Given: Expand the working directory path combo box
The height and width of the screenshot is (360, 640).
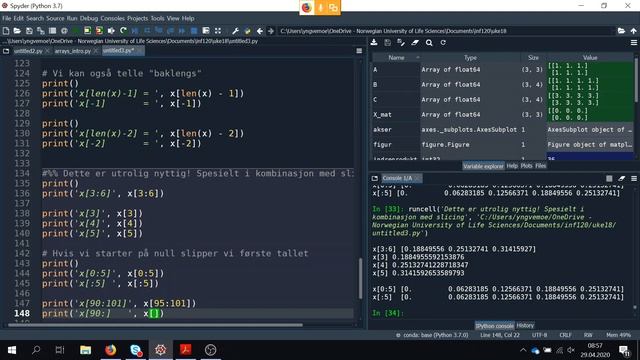Looking at the screenshot, I should [x=446, y=31].
